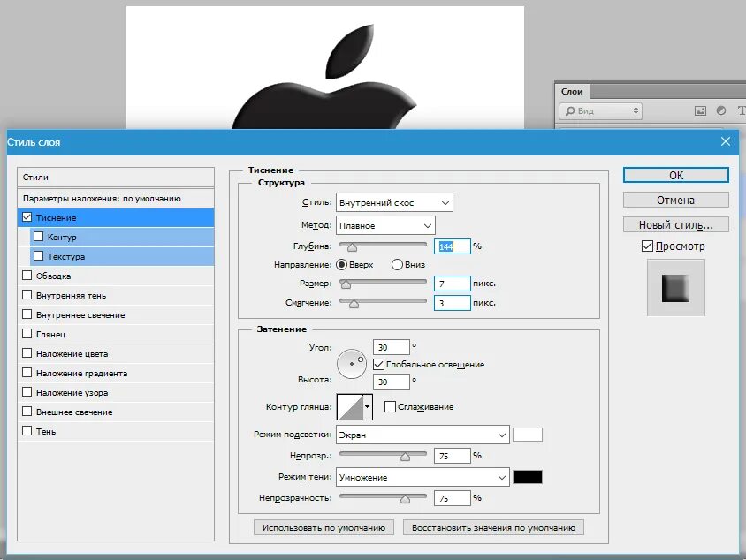Click the Размер value field
This screenshot has width=746, height=560.
click(x=452, y=284)
